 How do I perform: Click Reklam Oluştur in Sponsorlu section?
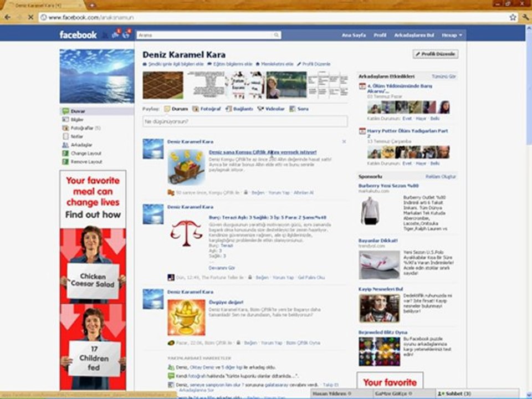(441, 176)
